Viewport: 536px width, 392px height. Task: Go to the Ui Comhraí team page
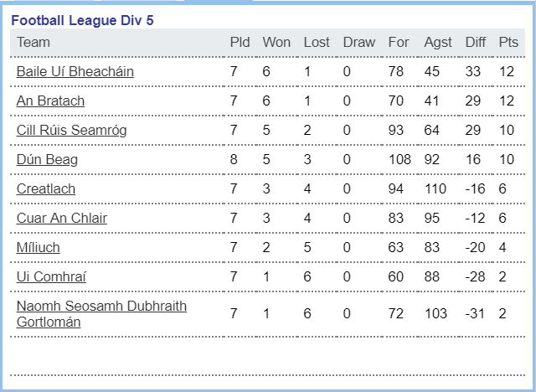pyautogui.click(x=51, y=276)
